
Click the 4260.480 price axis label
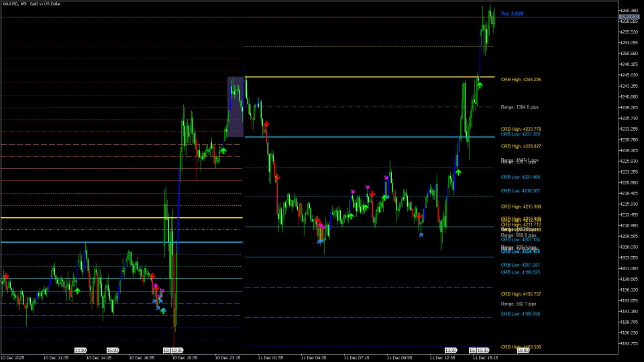[x=630, y=11]
